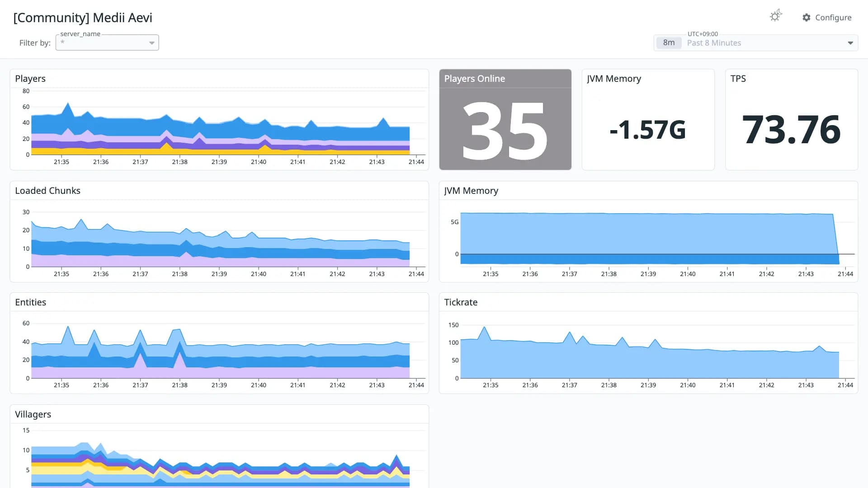
Task: Open the server_name filter dropdown
Action: coord(107,42)
